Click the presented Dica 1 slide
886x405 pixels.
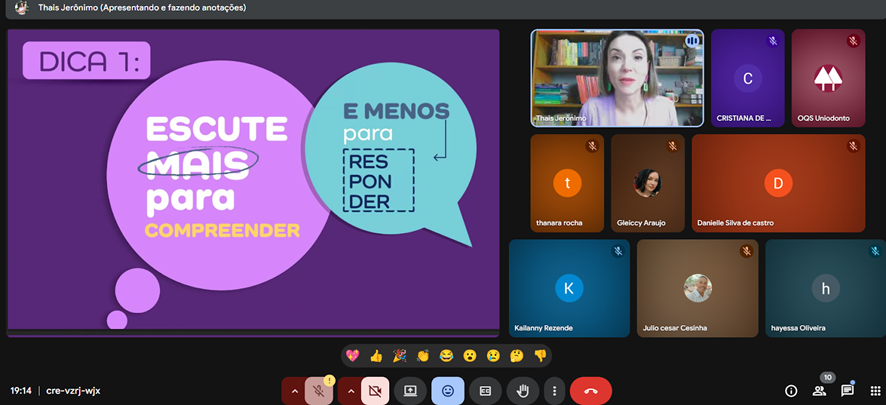click(x=254, y=180)
